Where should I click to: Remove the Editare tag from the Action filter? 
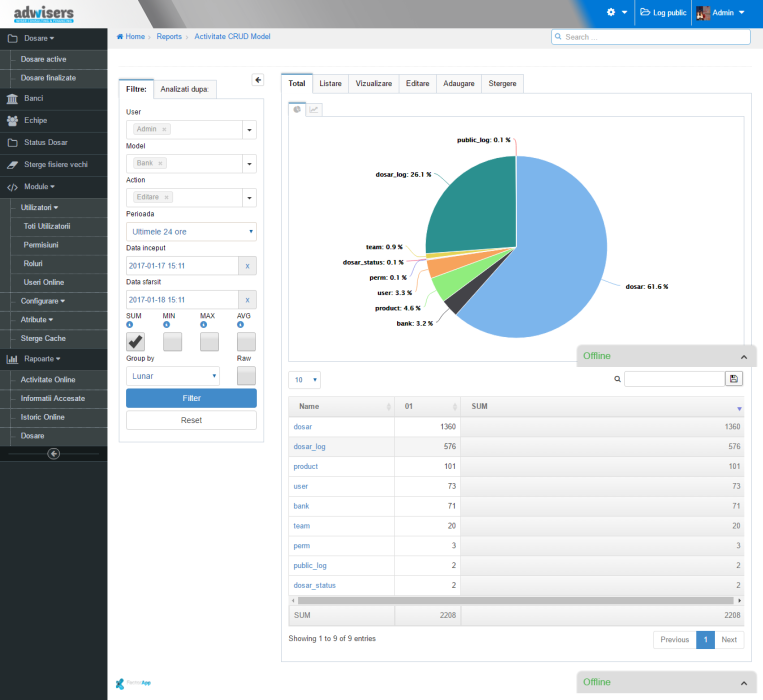click(x=166, y=197)
